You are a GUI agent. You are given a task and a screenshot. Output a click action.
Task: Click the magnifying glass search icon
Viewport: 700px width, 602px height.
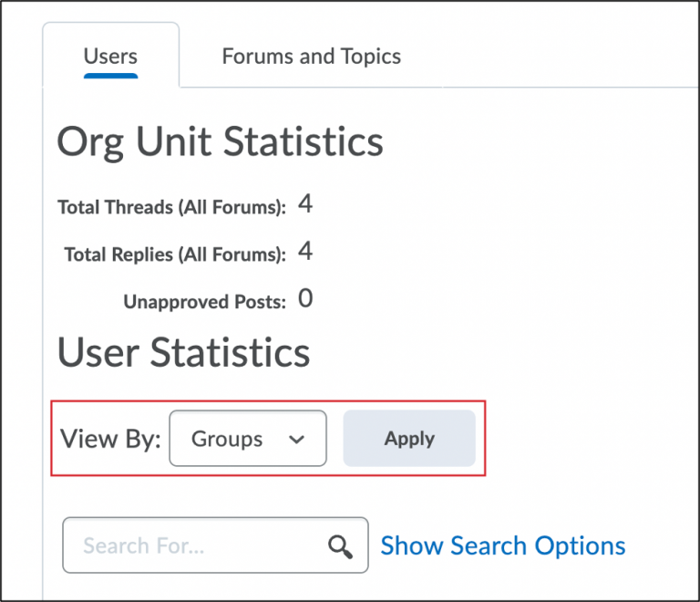[340, 546]
